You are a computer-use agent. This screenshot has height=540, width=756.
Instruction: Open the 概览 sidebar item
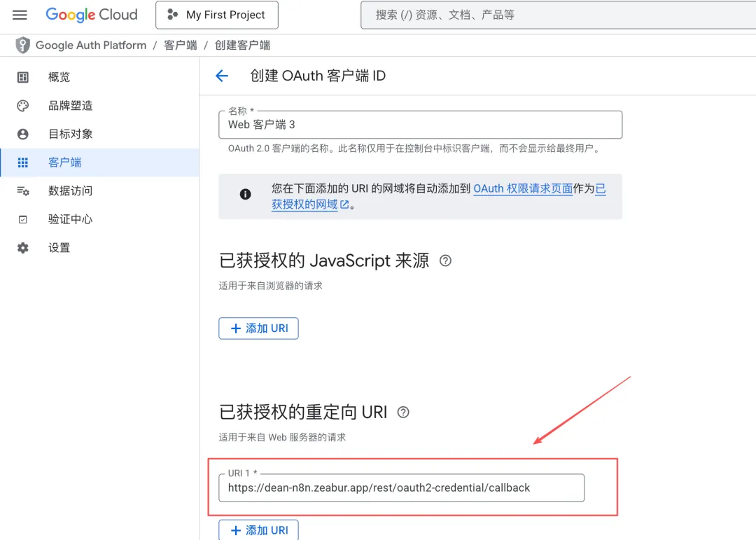coord(100,77)
